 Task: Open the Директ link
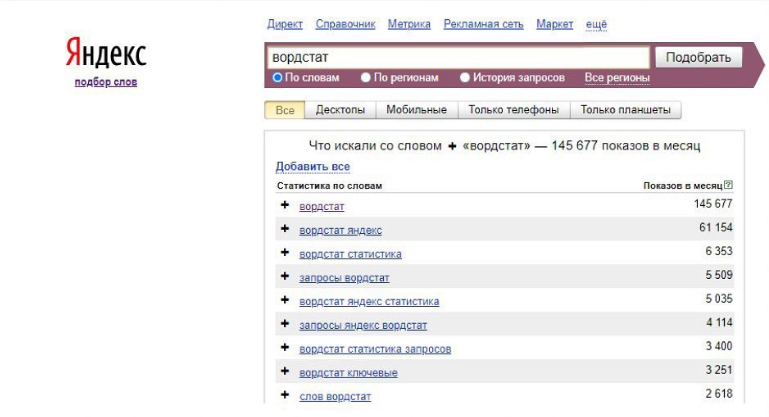click(x=285, y=24)
